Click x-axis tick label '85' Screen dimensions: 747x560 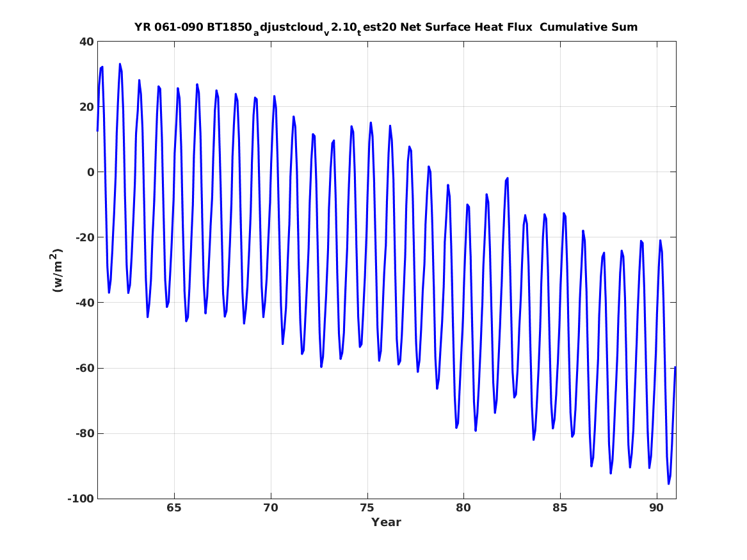point(560,508)
